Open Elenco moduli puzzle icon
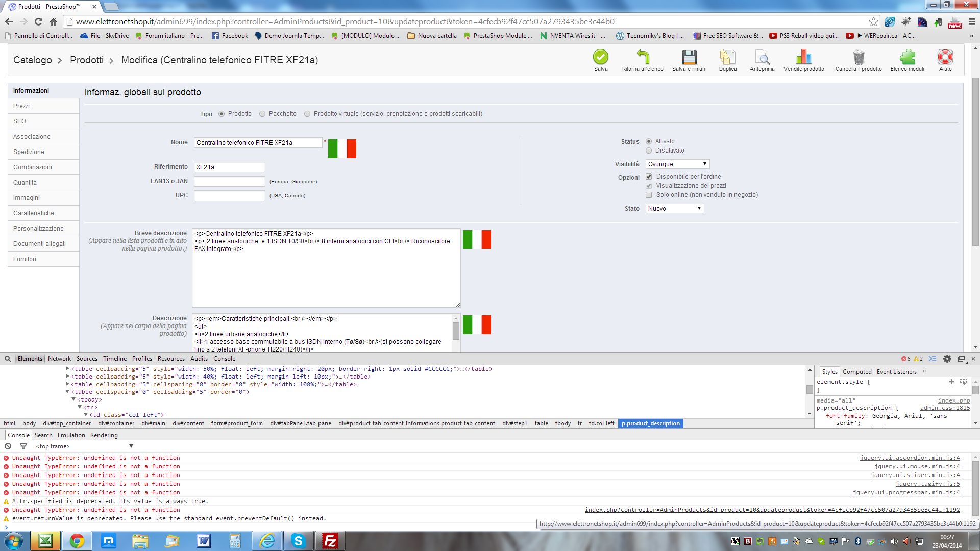 click(907, 57)
